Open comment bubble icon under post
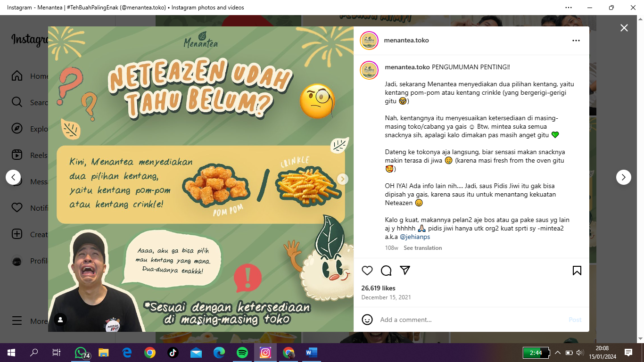The image size is (644, 362). (x=386, y=271)
